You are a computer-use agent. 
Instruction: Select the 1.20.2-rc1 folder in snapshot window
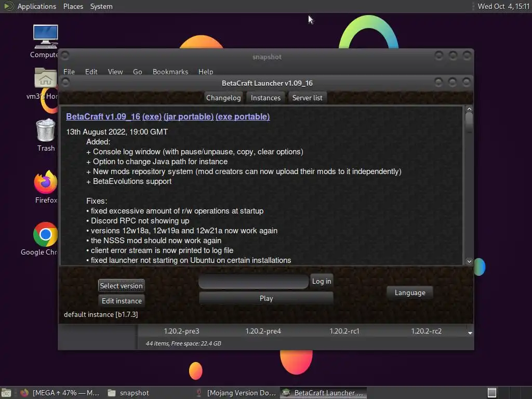pyautogui.click(x=344, y=331)
